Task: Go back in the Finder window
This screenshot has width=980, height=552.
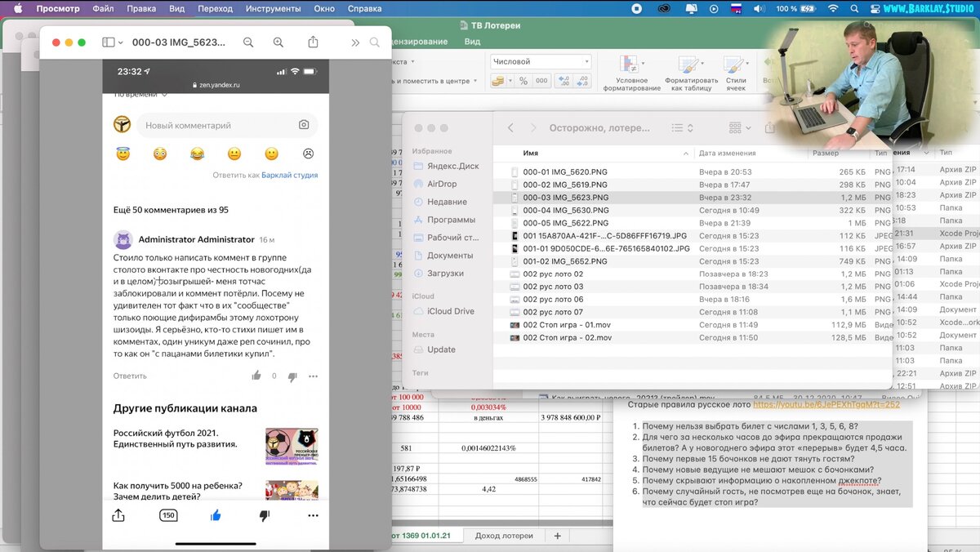Action: click(510, 128)
